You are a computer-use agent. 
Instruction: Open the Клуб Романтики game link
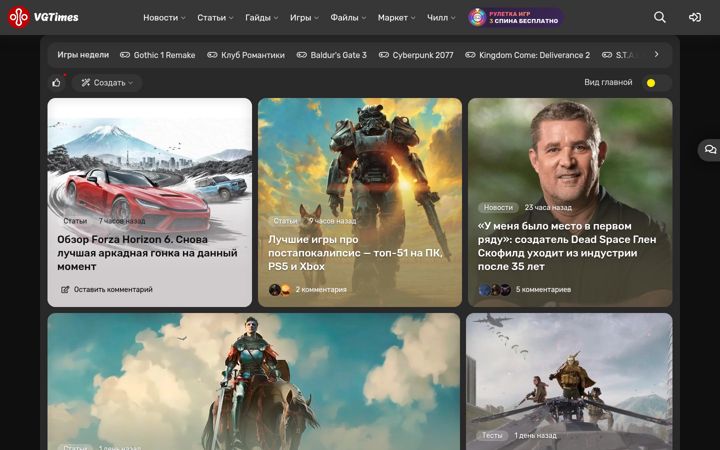click(253, 55)
